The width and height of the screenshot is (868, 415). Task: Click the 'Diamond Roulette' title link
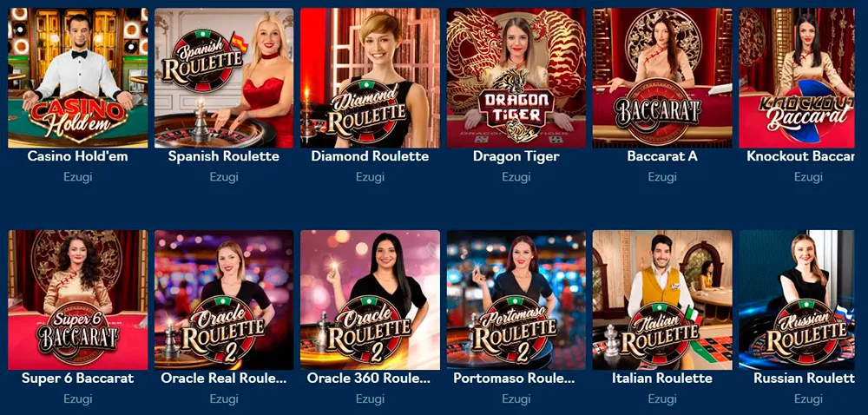click(370, 156)
